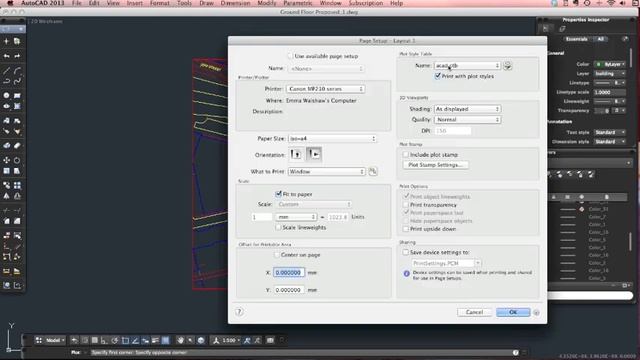This screenshot has width=640, height=360.
Task: Click the OK button
Action: point(513,312)
